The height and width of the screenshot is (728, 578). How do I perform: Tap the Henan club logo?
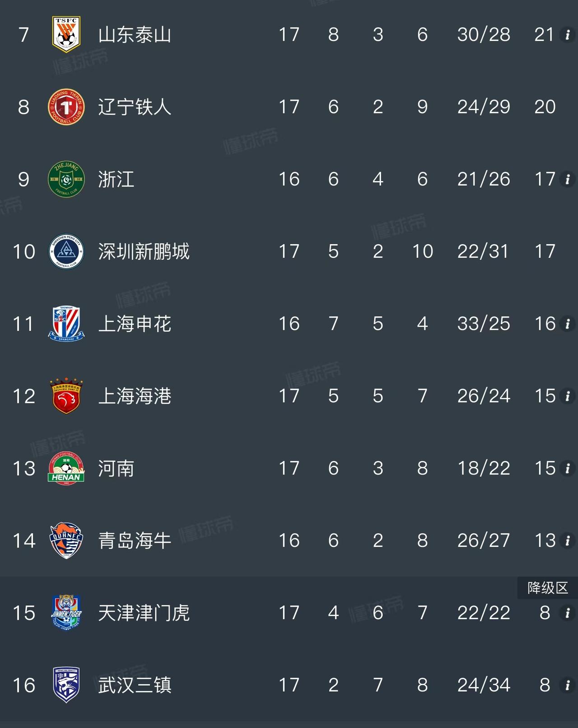pos(66,468)
